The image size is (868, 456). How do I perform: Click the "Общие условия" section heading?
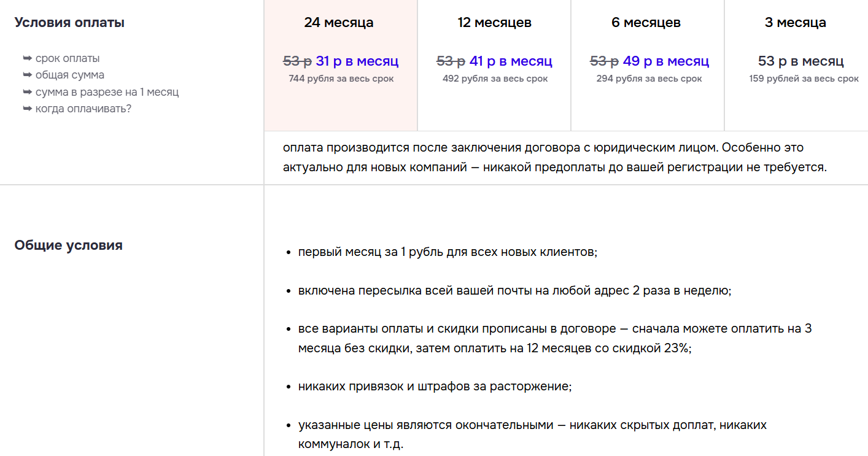(x=68, y=245)
